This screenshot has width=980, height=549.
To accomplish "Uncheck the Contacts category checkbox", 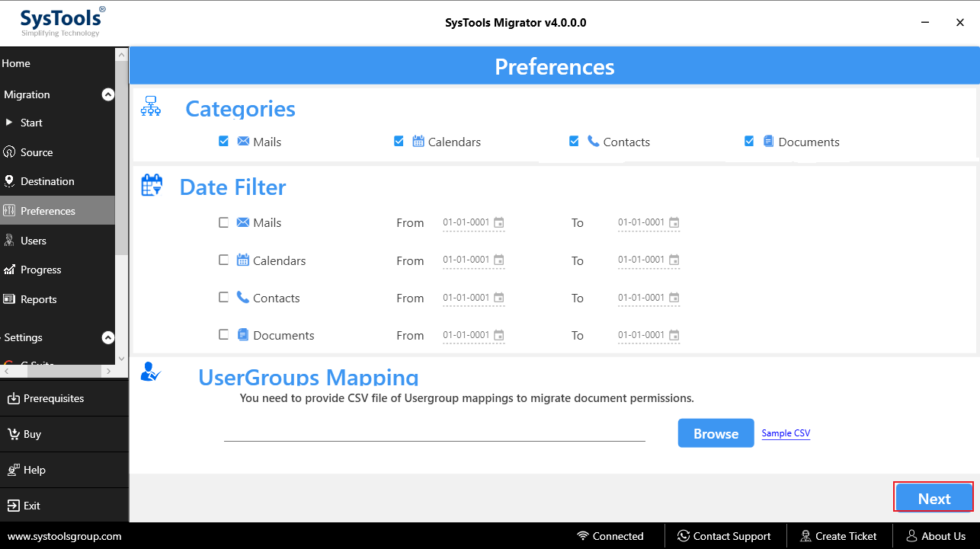I will [574, 141].
